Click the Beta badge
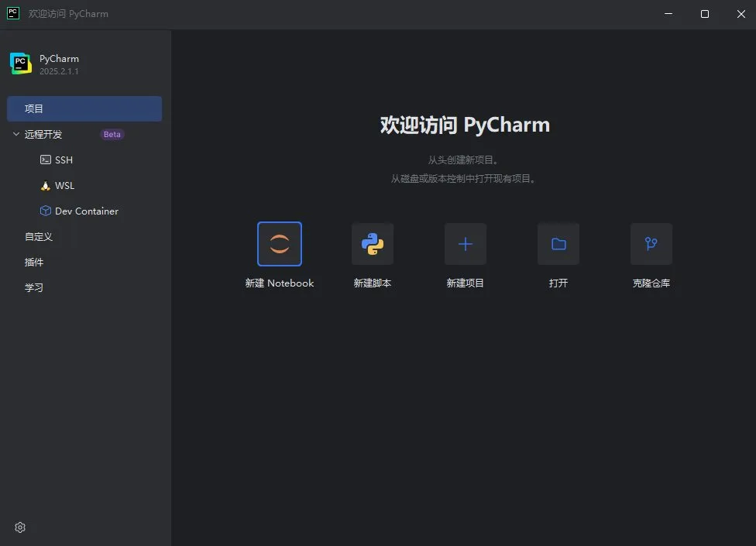 [x=112, y=135]
